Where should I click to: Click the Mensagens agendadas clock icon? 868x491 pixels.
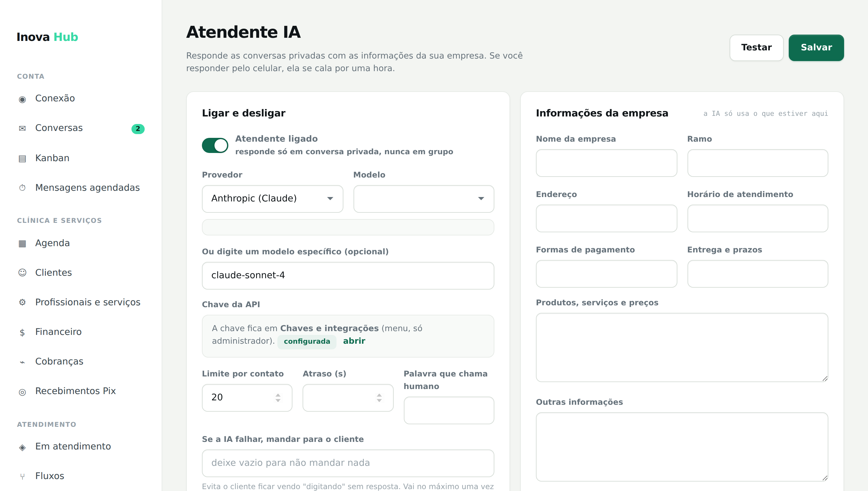click(x=22, y=188)
